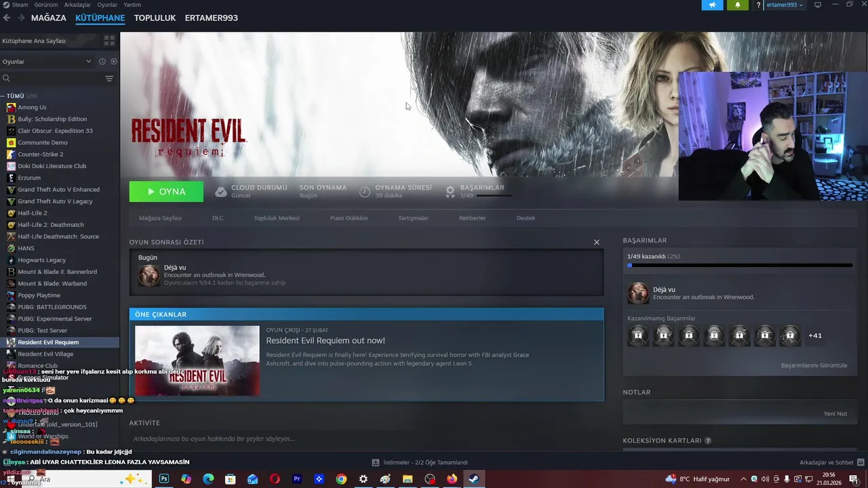The height and width of the screenshot is (488, 868).
Task: Select Among Us in library list
Action: click(x=32, y=107)
